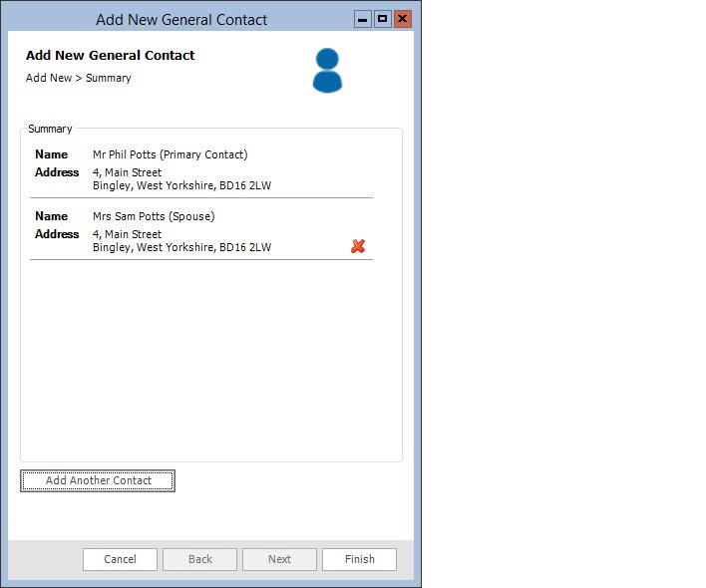Click the blue contact avatar icon
The height and width of the screenshot is (588, 706).
pyautogui.click(x=327, y=71)
